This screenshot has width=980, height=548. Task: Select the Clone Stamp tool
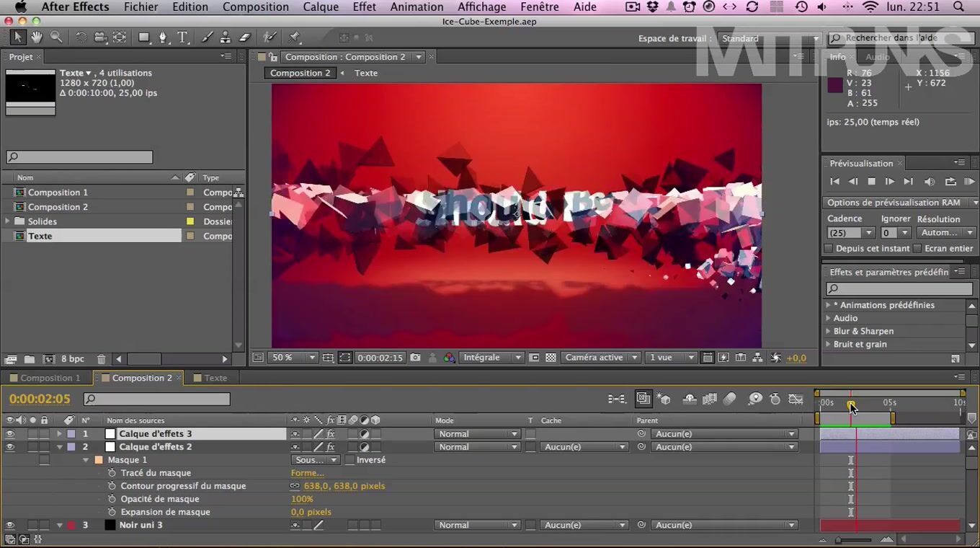pos(226,37)
